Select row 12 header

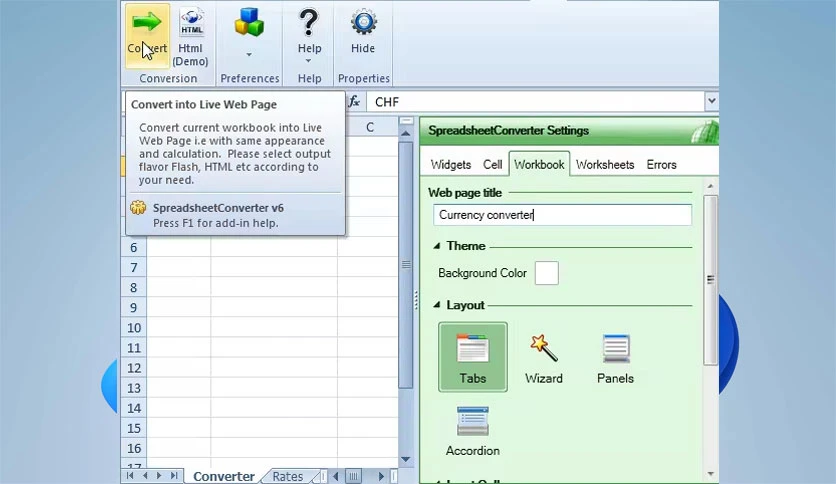click(134, 368)
